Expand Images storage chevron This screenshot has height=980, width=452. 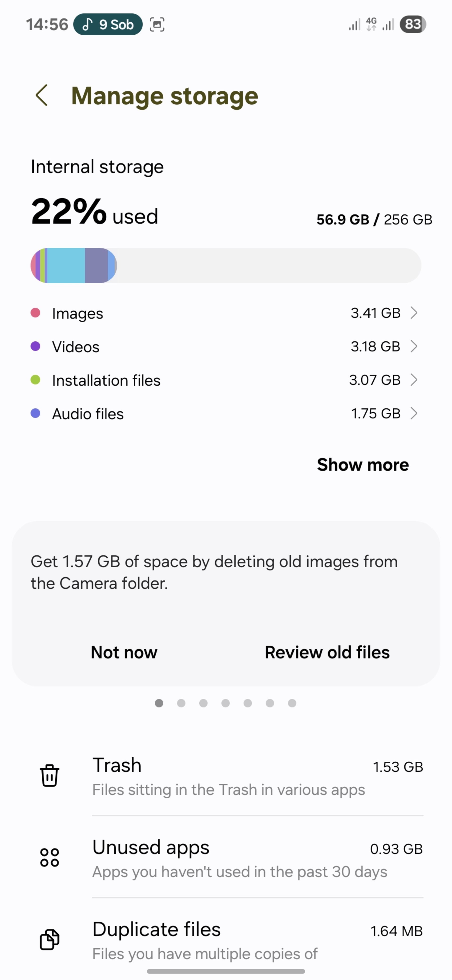coord(414,313)
